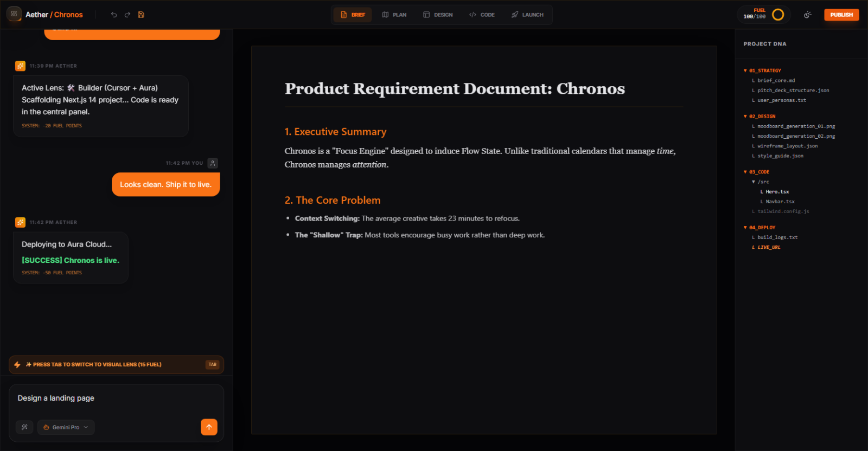Open the Gemini Pro model dropdown
868x451 pixels.
click(66, 427)
